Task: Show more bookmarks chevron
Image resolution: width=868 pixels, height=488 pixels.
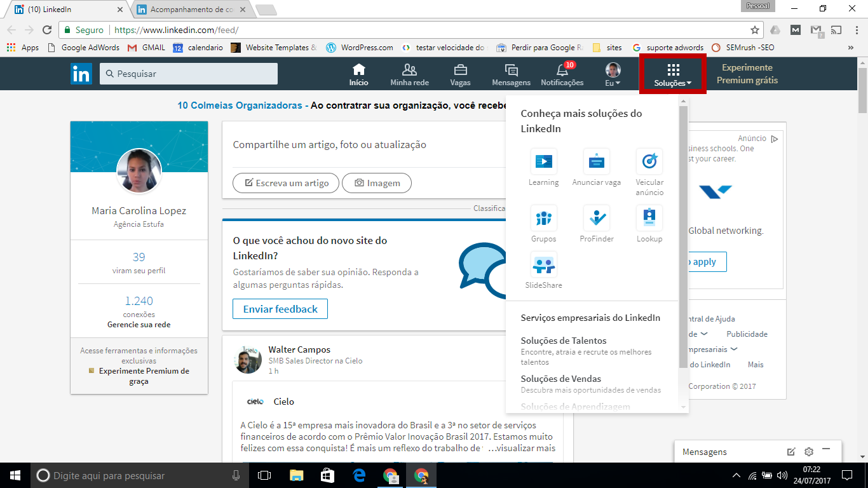Action: pos(851,48)
